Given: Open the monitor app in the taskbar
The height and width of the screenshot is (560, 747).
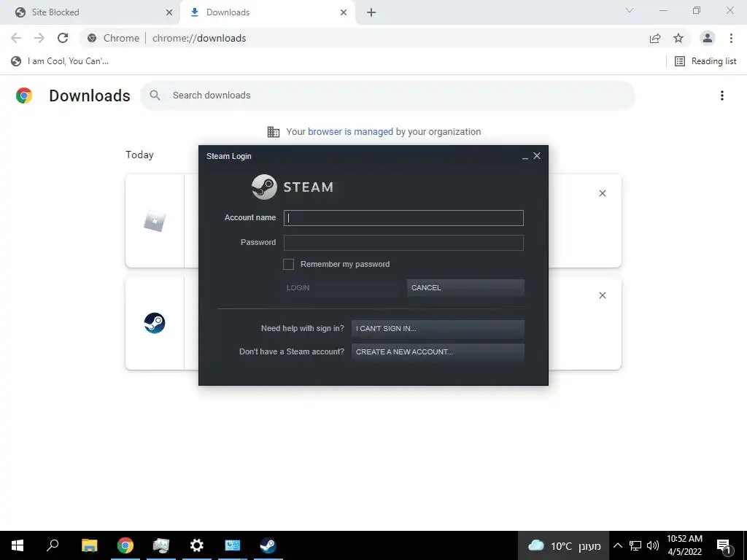Looking at the screenshot, I should 161,545.
